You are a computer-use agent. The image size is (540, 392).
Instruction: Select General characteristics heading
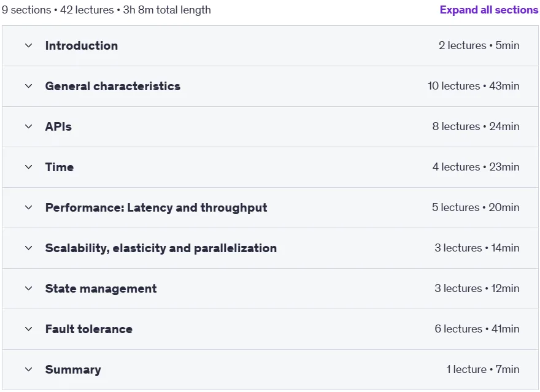[x=113, y=86]
